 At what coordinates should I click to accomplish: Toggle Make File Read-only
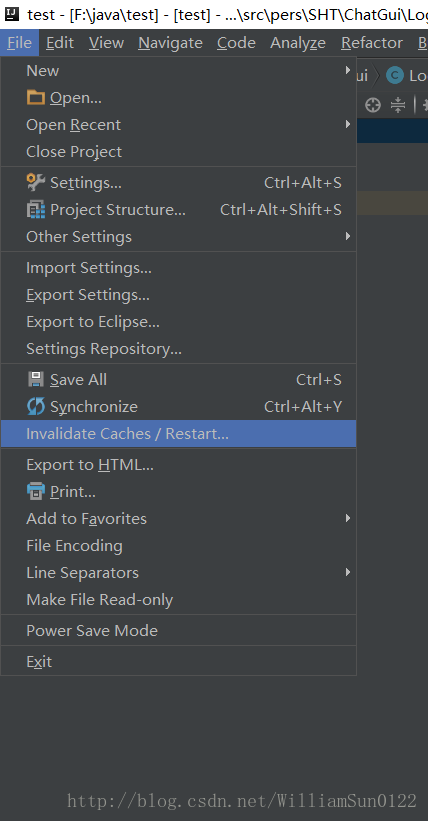point(178,600)
